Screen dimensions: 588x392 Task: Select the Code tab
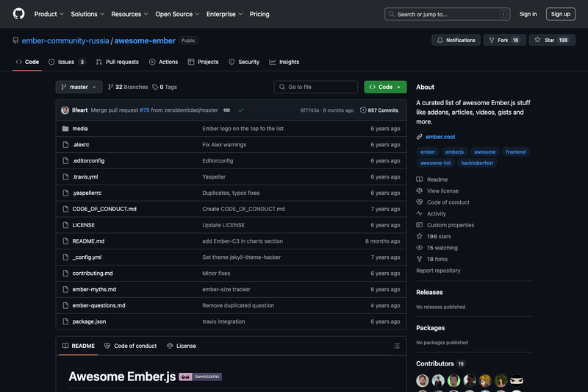point(27,62)
